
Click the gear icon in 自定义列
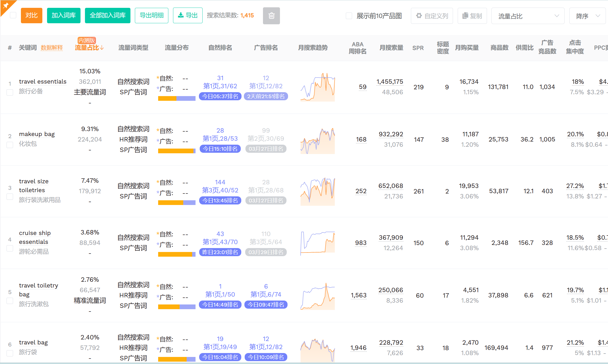click(x=419, y=16)
